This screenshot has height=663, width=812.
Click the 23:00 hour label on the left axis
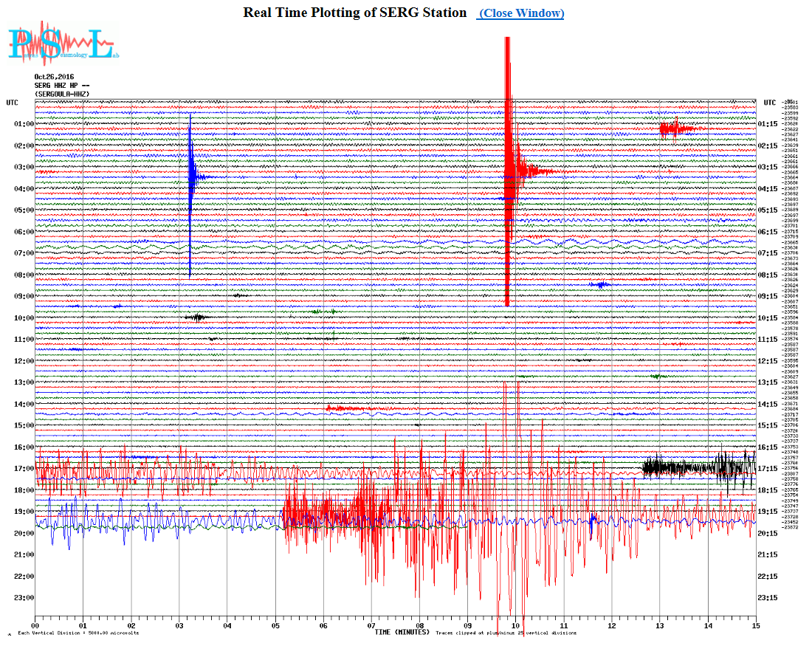pos(24,598)
